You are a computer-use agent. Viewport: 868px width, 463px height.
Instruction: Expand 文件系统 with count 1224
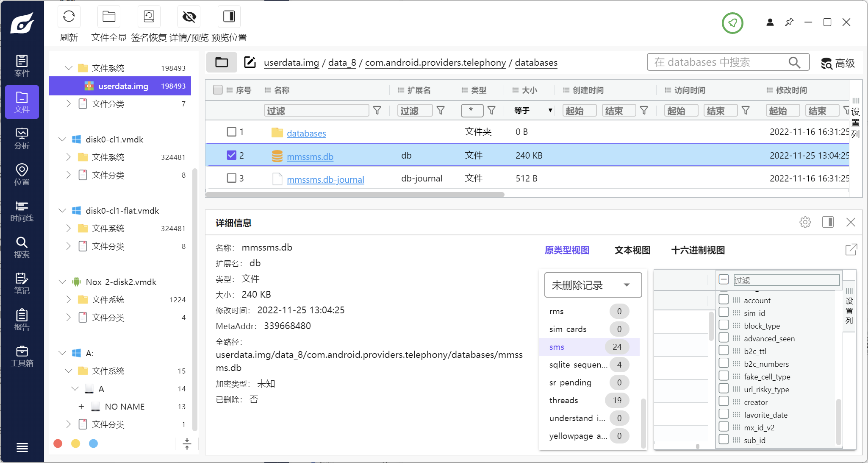click(68, 300)
